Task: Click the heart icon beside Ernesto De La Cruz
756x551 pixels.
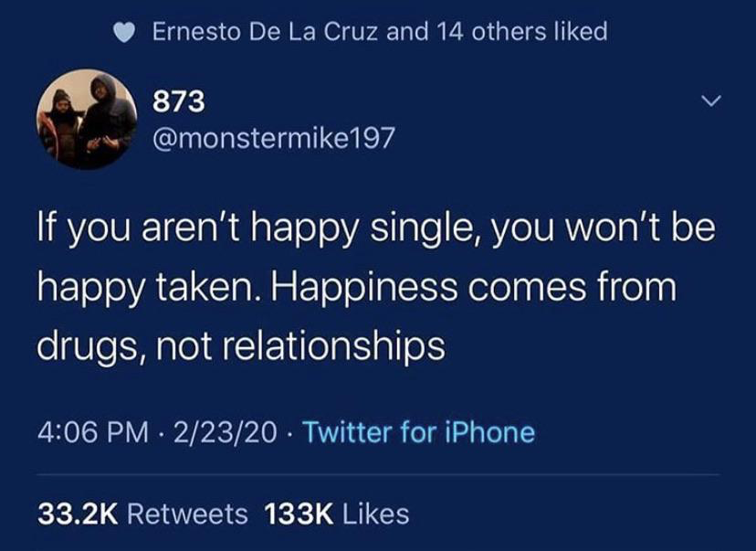Action: (124, 33)
